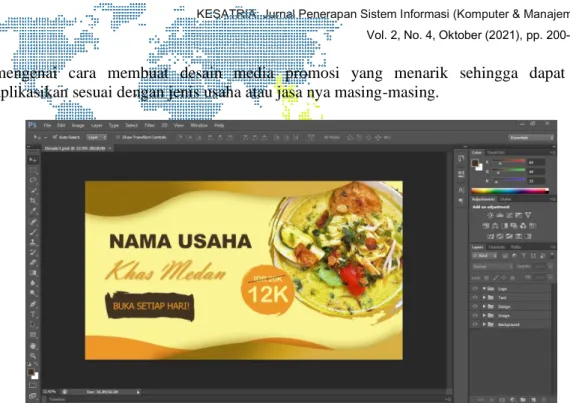
Task: Switch to the Channels tab
Action: point(497,247)
